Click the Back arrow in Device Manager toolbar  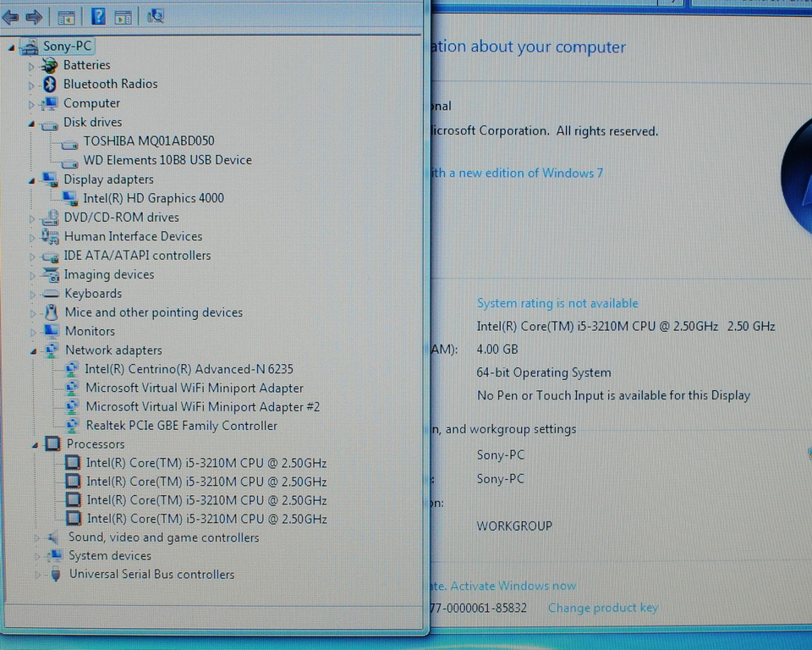pyautogui.click(x=10, y=18)
